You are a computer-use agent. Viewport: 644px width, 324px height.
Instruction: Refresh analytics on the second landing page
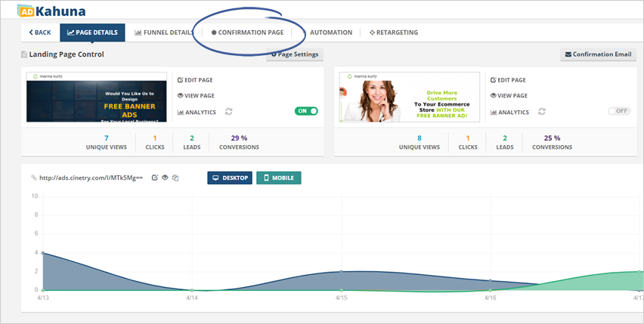(x=541, y=112)
